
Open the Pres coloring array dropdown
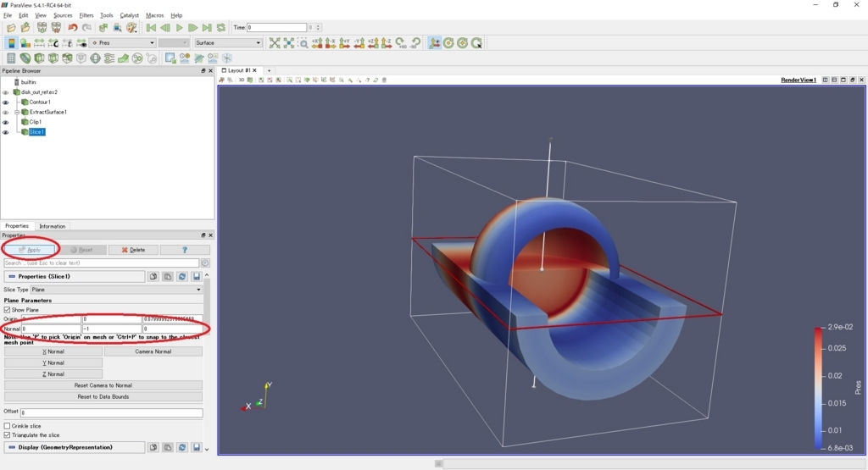pos(122,43)
